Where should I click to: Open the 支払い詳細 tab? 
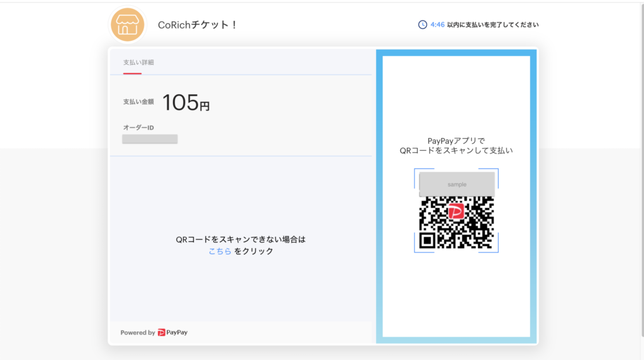click(x=138, y=62)
